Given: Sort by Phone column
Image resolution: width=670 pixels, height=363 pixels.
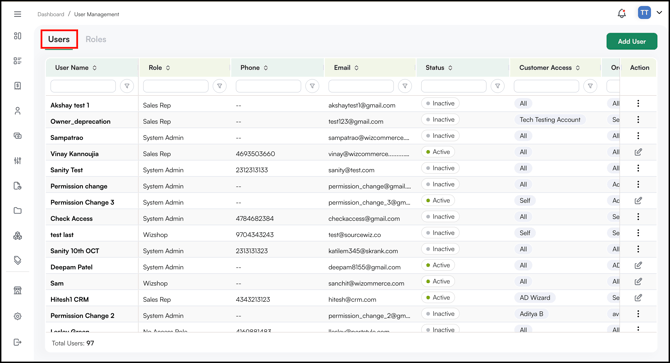Looking at the screenshot, I should click(x=266, y=67).
